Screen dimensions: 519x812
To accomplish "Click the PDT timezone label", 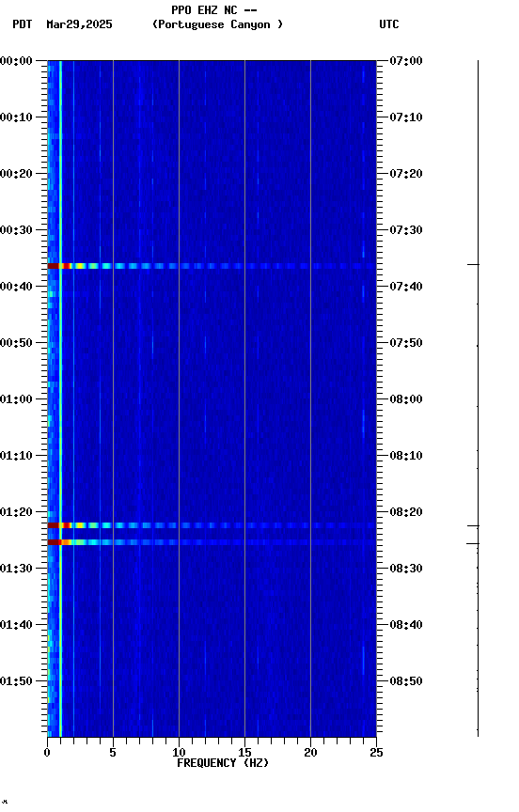I will coord(23,24).
